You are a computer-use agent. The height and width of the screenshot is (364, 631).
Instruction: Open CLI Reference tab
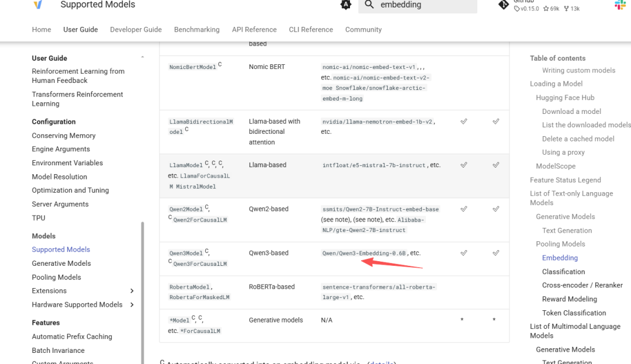point(311,29)
